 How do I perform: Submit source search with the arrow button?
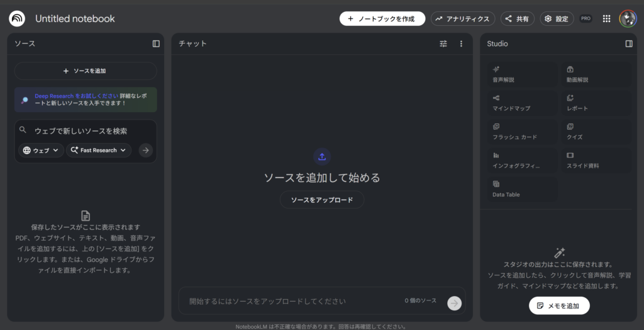click(x=146, y=150)
